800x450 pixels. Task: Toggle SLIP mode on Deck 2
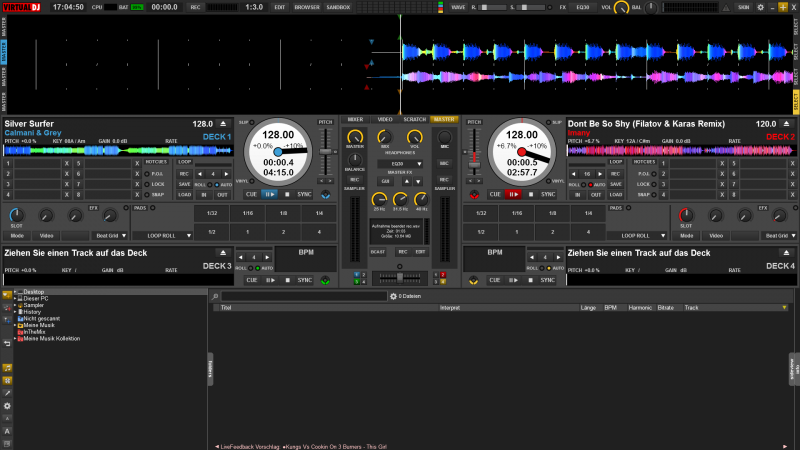pyautogui.click(x=548, y=122)
